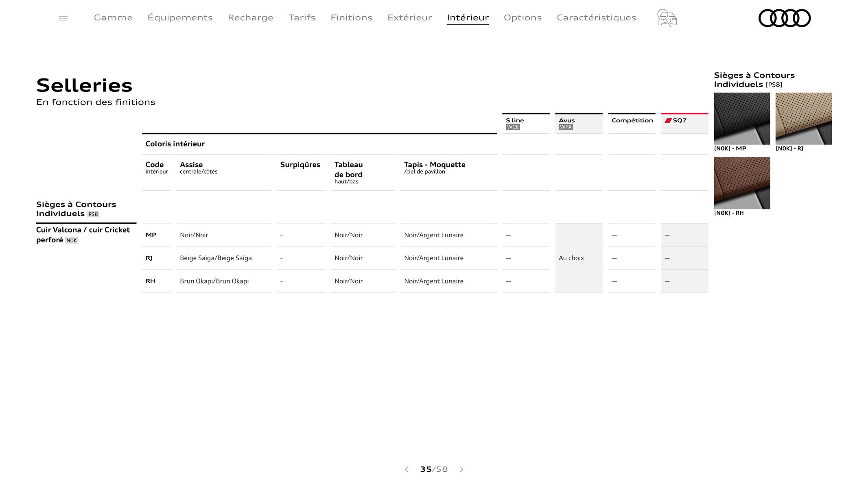Switch to the Tarifs tab
This screenshot has height=488, width=868.
click(302, 17)
